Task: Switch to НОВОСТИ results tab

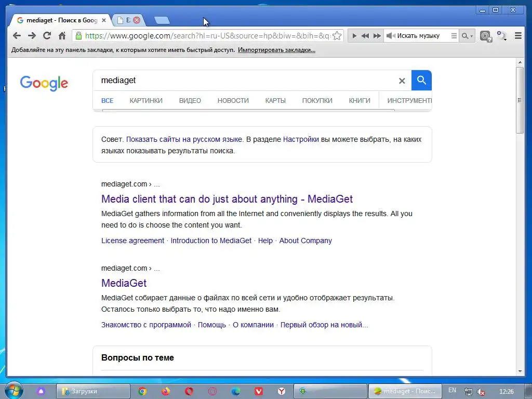Action: [233, 101]
